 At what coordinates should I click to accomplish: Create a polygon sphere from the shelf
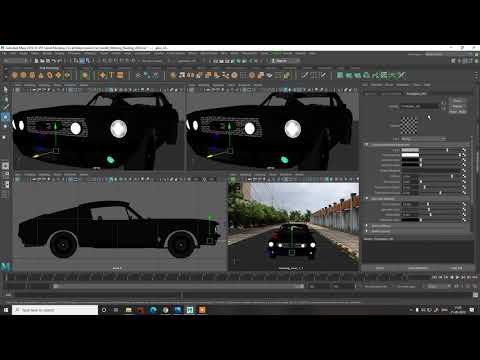point(14,75)
